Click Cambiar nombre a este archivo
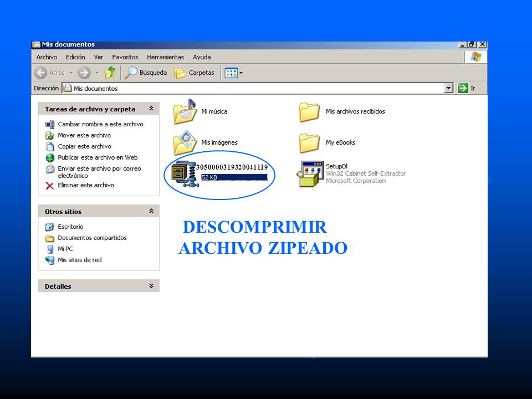The image size is (532, 399). coord(100,124)
